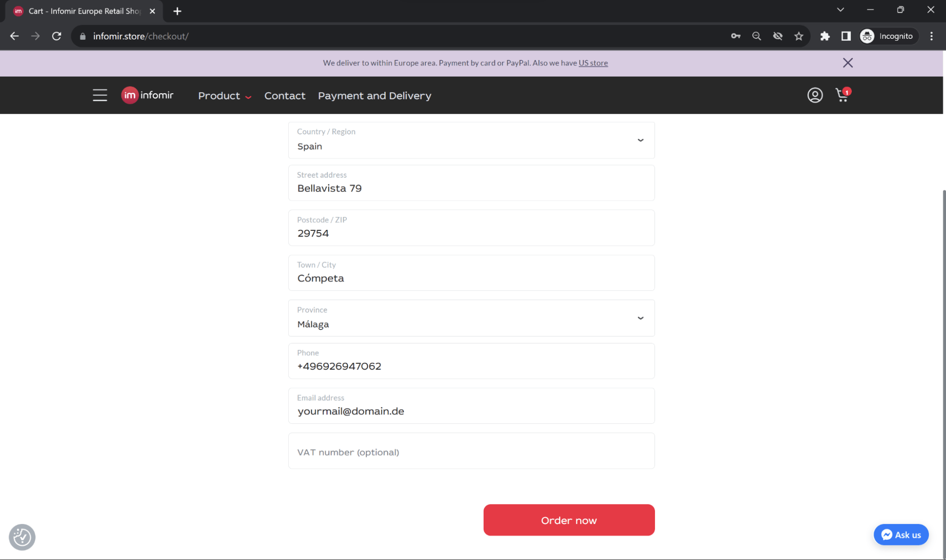Bookmark the page with the star icon
Screen dimensions: 946x560
coord(799,36)
